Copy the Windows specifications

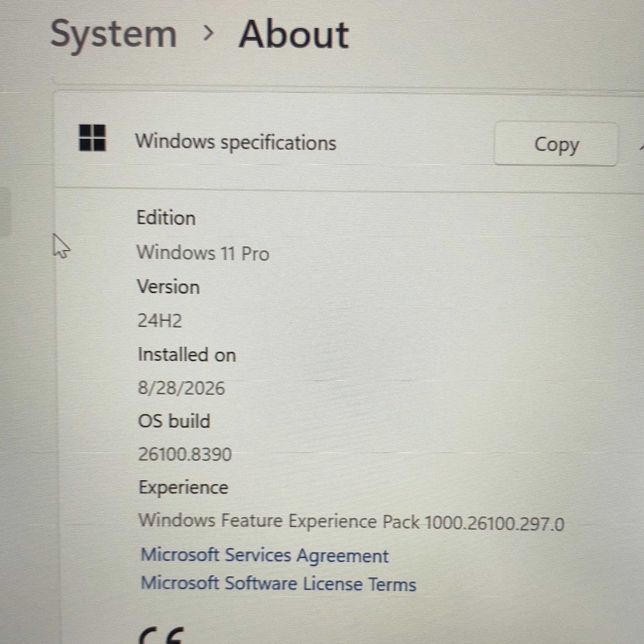(556, 144)
